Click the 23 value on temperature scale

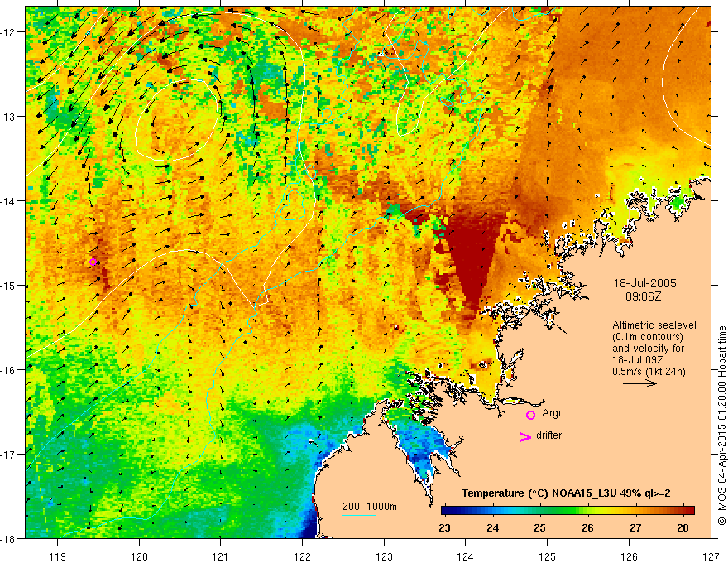(x=444, y=527)
